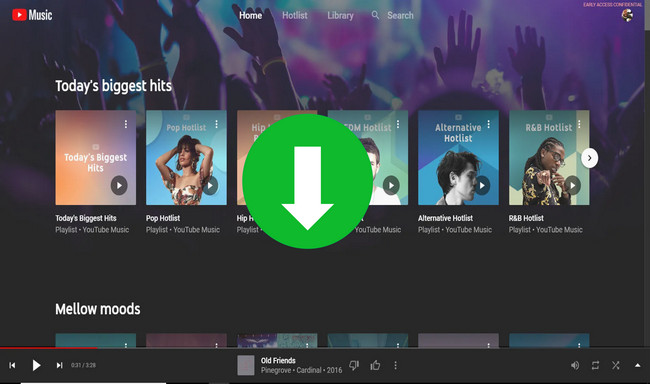Skip to the next track
Viewport: 650px width, 384px height.
59,365
